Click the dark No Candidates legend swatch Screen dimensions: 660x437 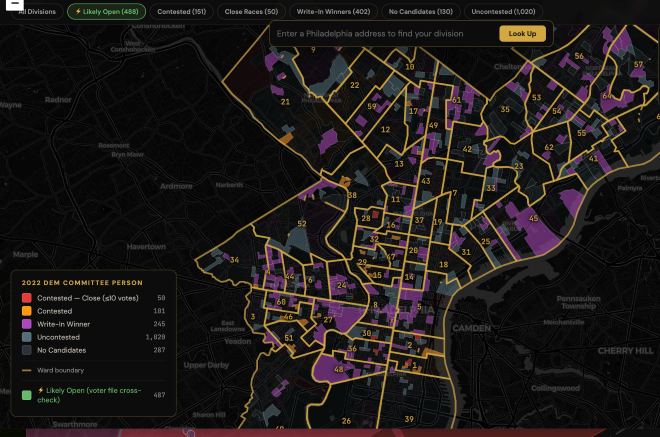click(28, 350)
